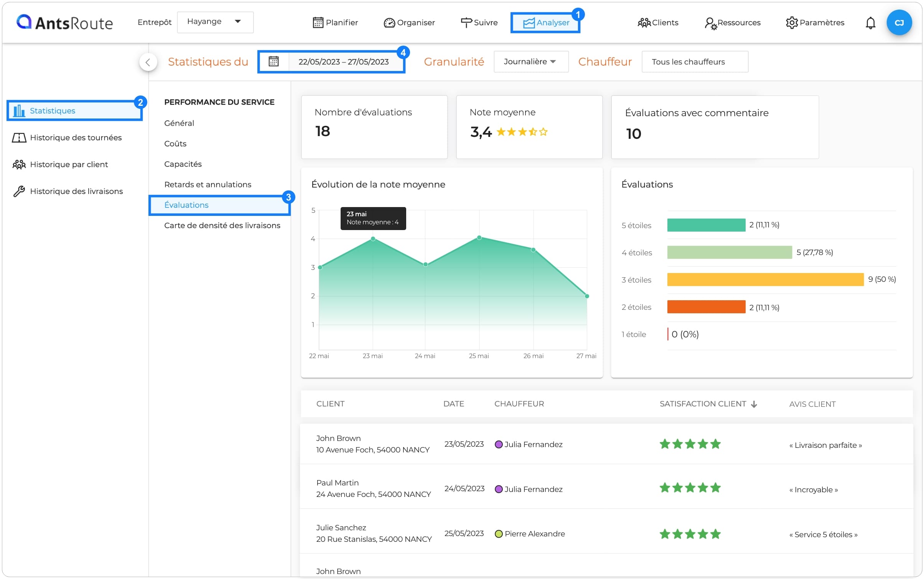
Task: Open the Planifier tab
Action: (x=335, y=23)
